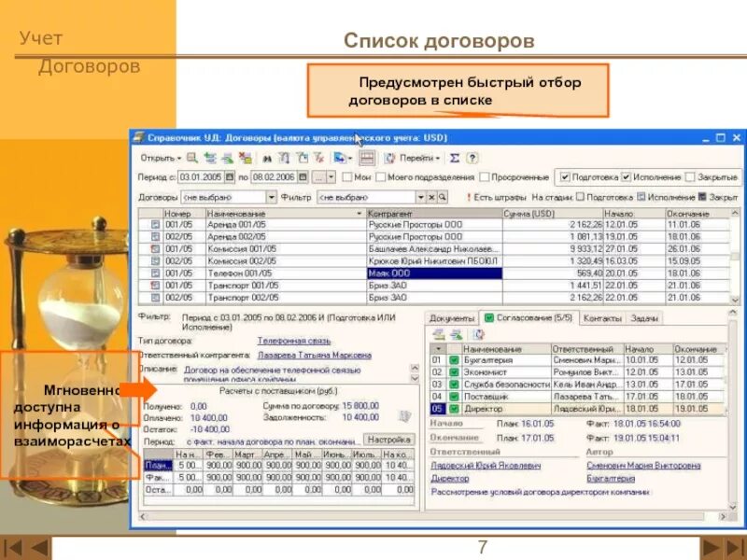
Task: Toggle На стадии Исполнение checkbox
Action: tap(641, 197)
